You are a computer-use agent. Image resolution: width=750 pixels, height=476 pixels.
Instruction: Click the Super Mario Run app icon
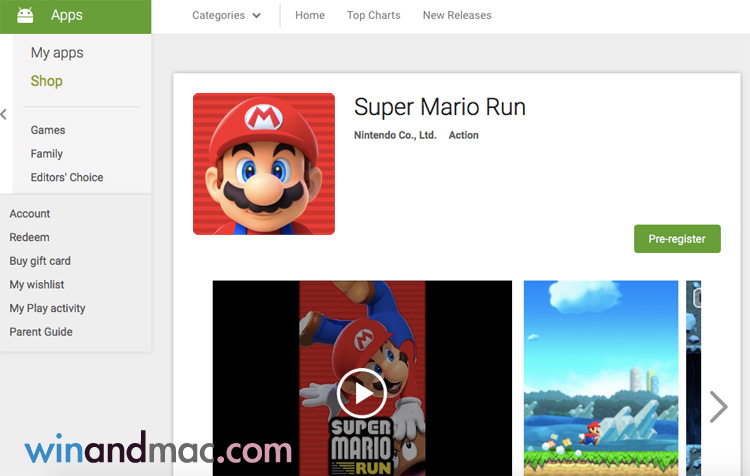coord(264,164)
